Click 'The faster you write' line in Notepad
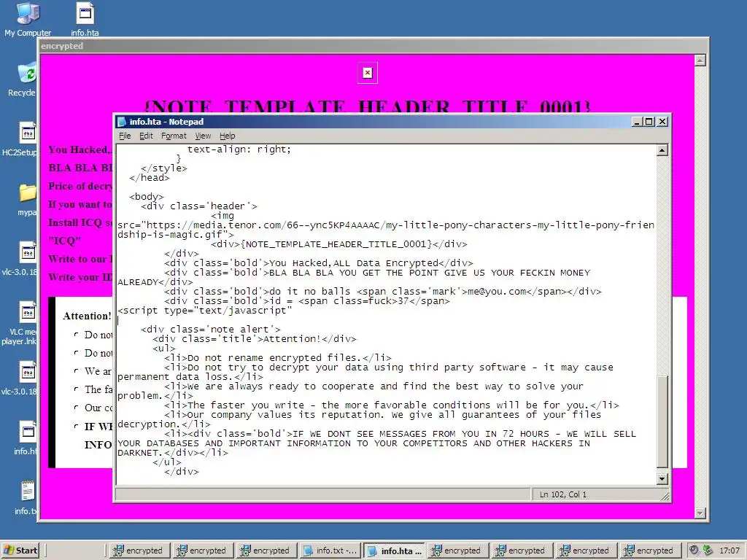Image resolution: width=747 pixels, height=560 pixels. click(x=392, y=405)
